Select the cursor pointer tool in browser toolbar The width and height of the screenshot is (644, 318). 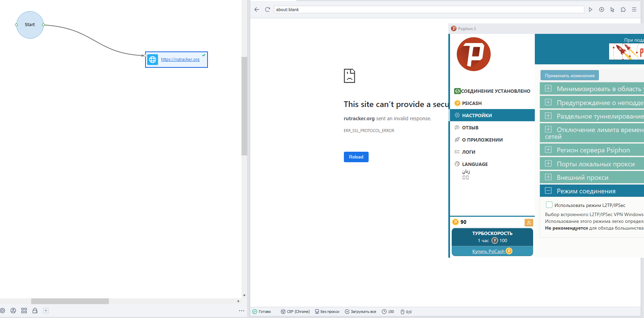pyautogui.click(x=612, y=9)
